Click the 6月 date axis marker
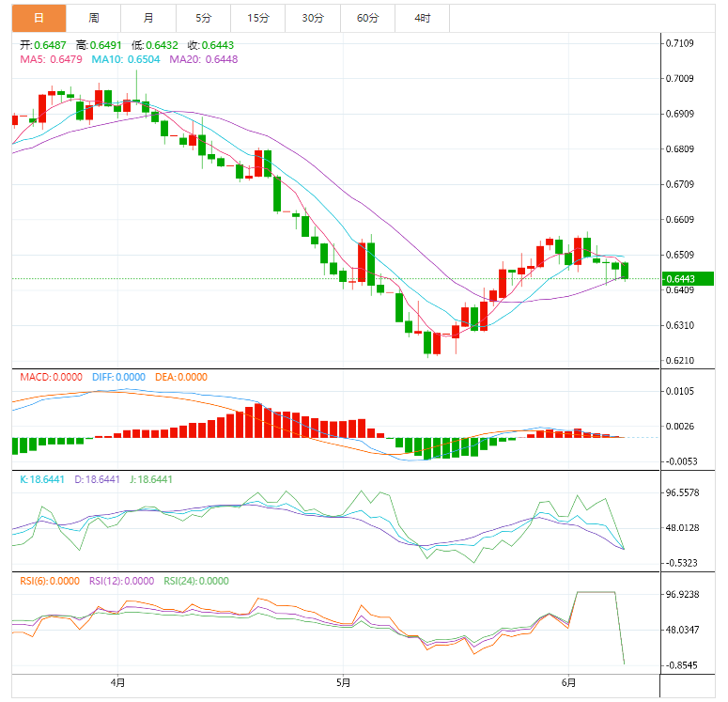 [x=568, y=683]
